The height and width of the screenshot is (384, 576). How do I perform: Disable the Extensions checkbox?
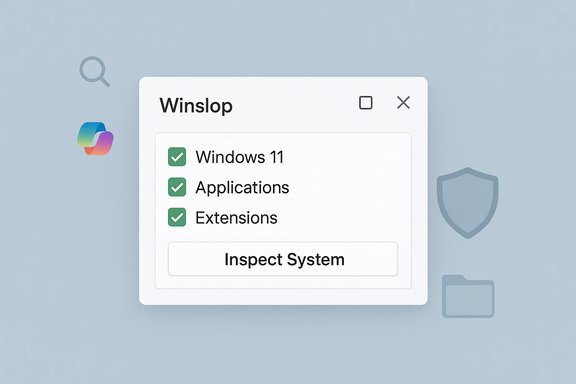click(177, 217)
